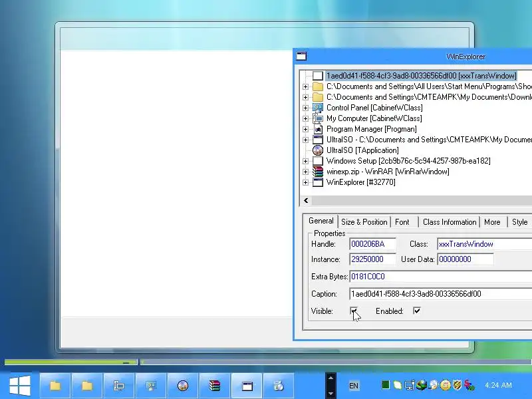Expand the My Computer tree node

tap(305, 119)
